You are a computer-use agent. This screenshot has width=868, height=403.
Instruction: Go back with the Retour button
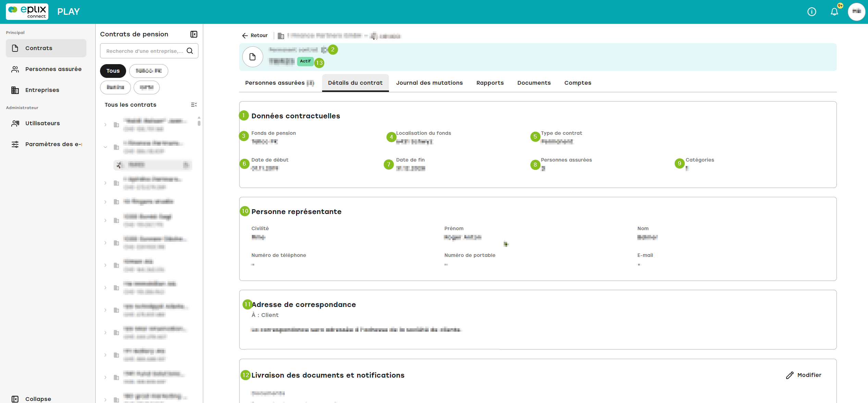(255, 35)
